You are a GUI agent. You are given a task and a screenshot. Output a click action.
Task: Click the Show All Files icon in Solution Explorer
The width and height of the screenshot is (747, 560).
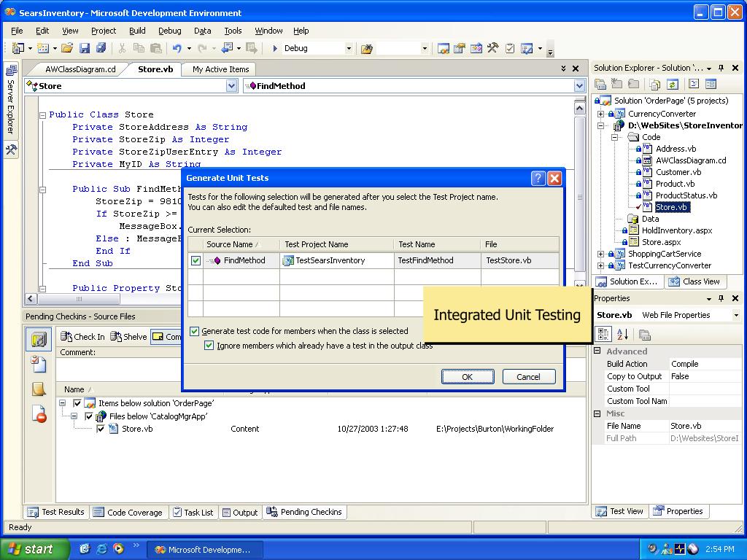[x=655, y=85]
